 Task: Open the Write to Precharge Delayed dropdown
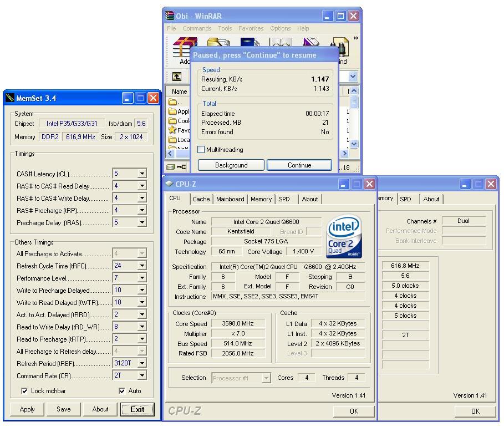pyautogui.click(x=142, y=290)
